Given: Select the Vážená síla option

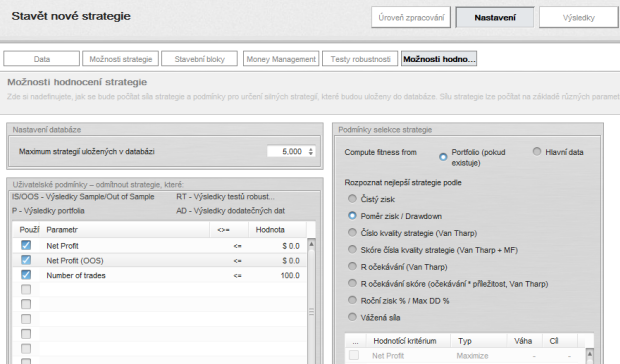Looking at the screenshot, I should [352, 317].
